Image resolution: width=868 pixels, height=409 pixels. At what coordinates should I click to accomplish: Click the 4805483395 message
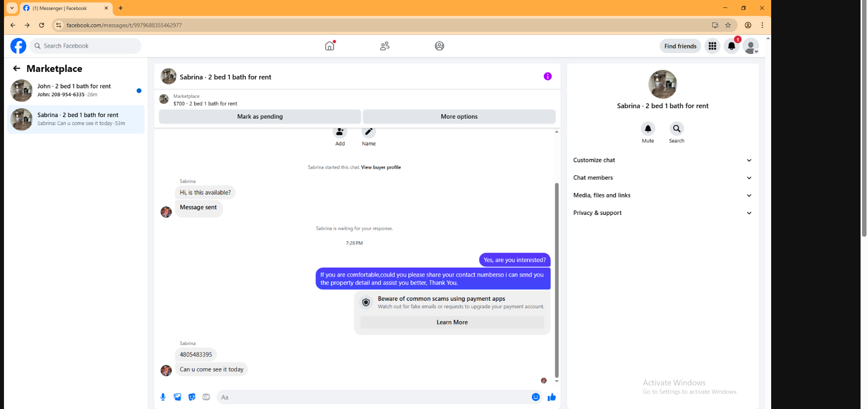196,354
